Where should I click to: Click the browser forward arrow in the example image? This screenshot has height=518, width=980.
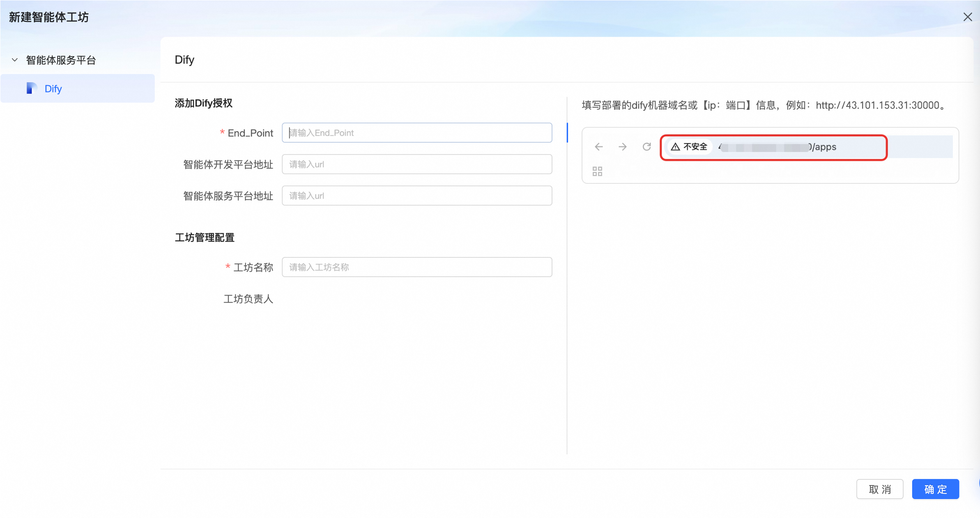(x=623, y=147)
